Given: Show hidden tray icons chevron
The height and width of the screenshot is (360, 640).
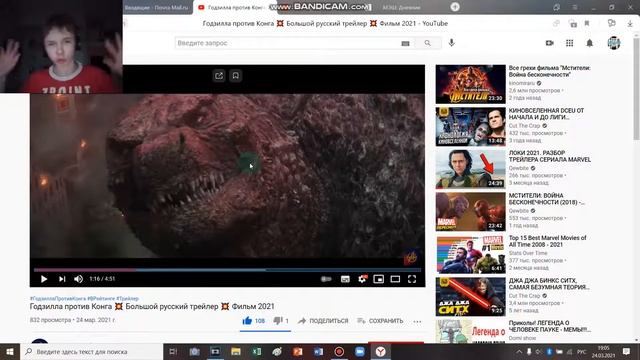Looking at the screenshot, I should click(519, 351).
